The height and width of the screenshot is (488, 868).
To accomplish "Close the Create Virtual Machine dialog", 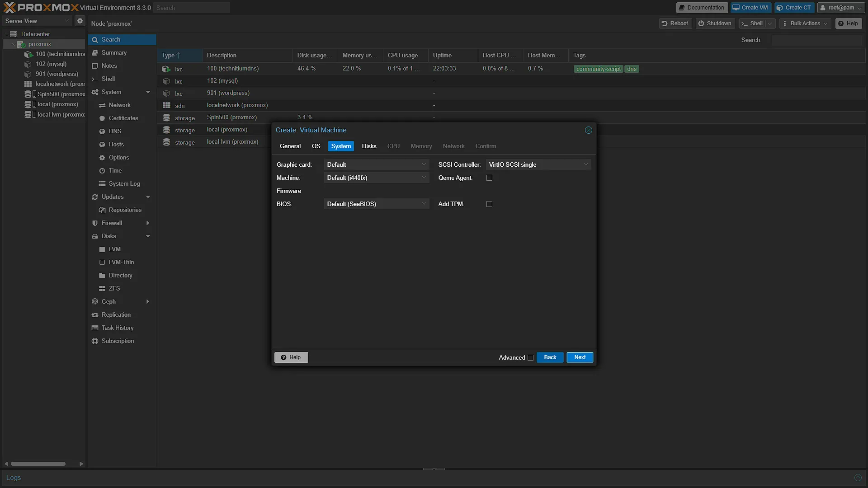I will [x=588, y=130].
